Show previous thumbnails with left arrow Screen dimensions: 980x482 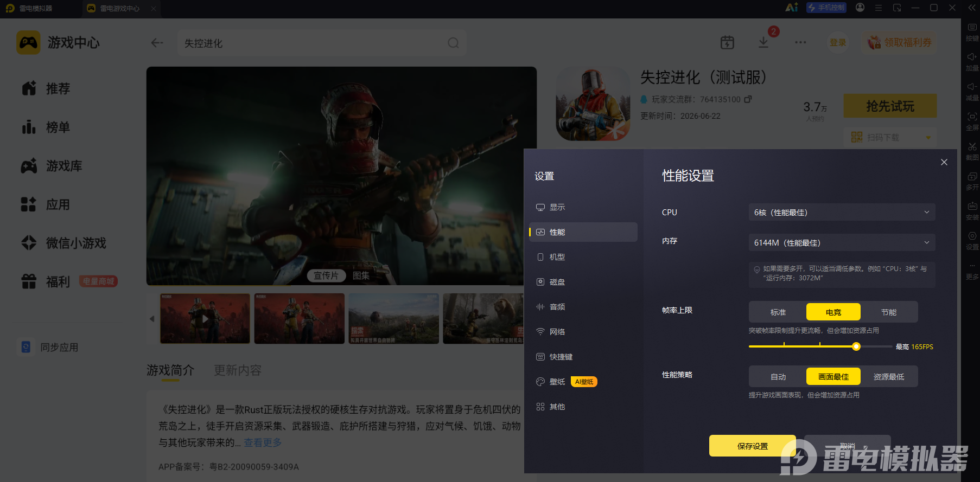[152, 318]
